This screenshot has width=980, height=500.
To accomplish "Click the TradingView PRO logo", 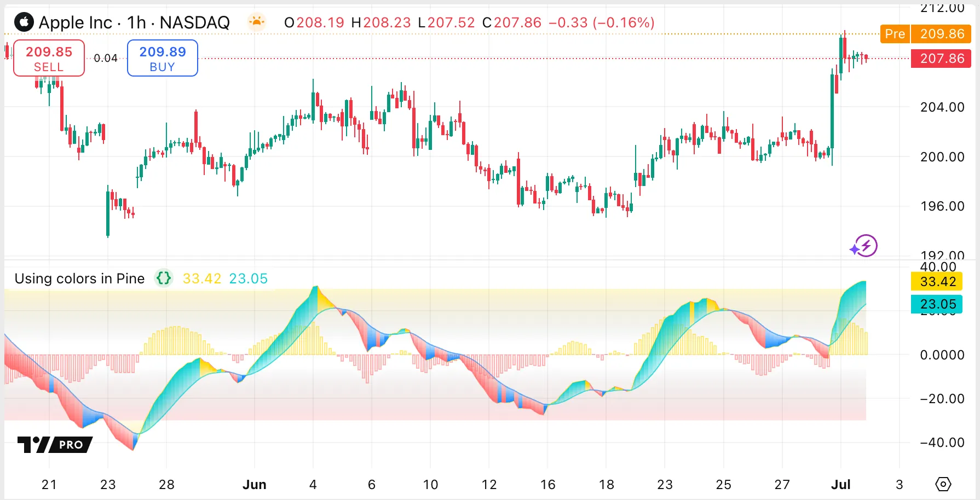I will [x=55, y=444].
